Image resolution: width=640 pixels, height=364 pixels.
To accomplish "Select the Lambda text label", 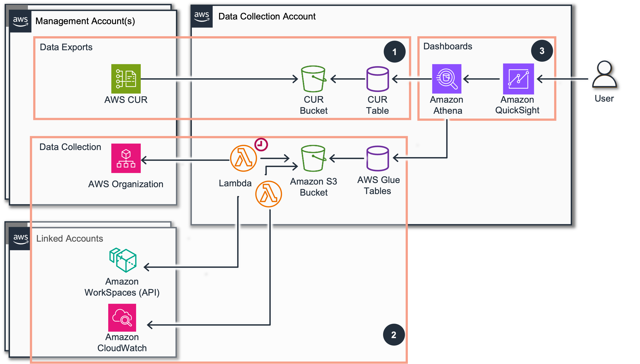I will 235,183.
